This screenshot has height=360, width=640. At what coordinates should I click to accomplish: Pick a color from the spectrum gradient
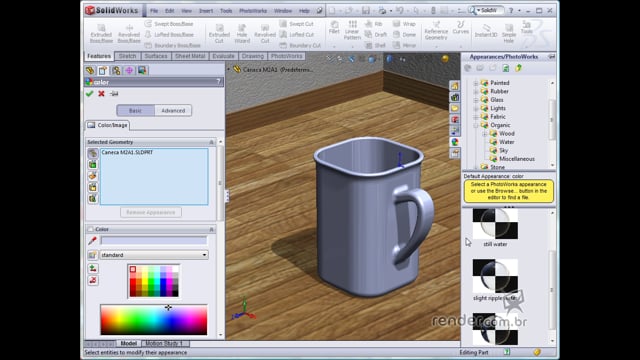154,320
